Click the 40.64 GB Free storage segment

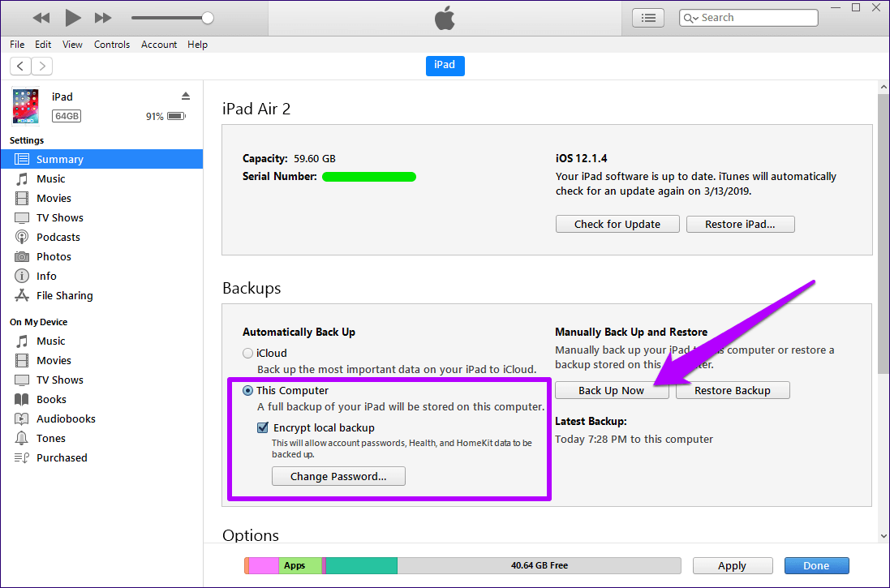pos(540,566)
